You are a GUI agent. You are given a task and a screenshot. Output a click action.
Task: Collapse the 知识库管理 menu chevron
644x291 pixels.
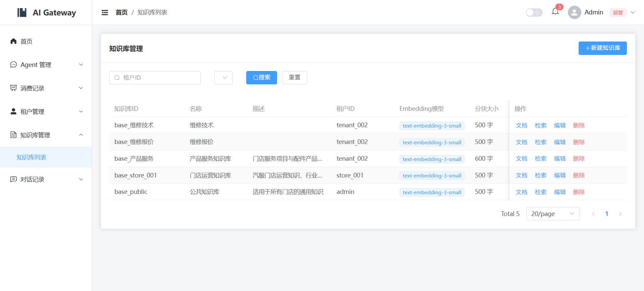pyautogui.click(x=81, y=135)
